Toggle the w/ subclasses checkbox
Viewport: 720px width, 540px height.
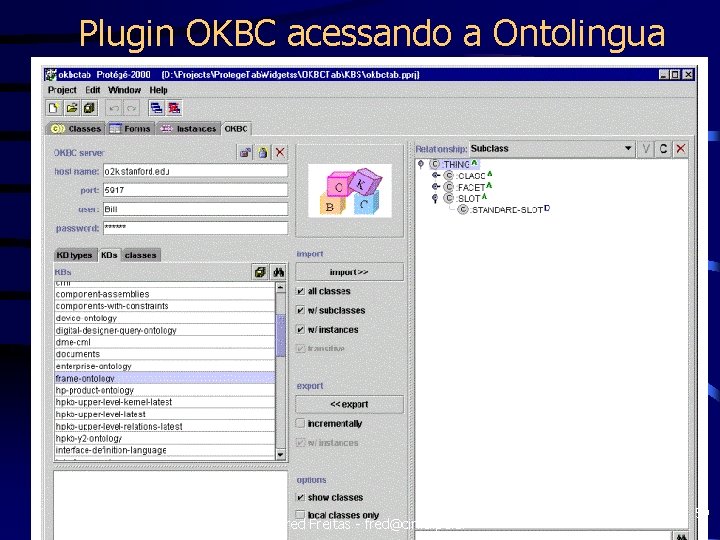click(300, 310)
